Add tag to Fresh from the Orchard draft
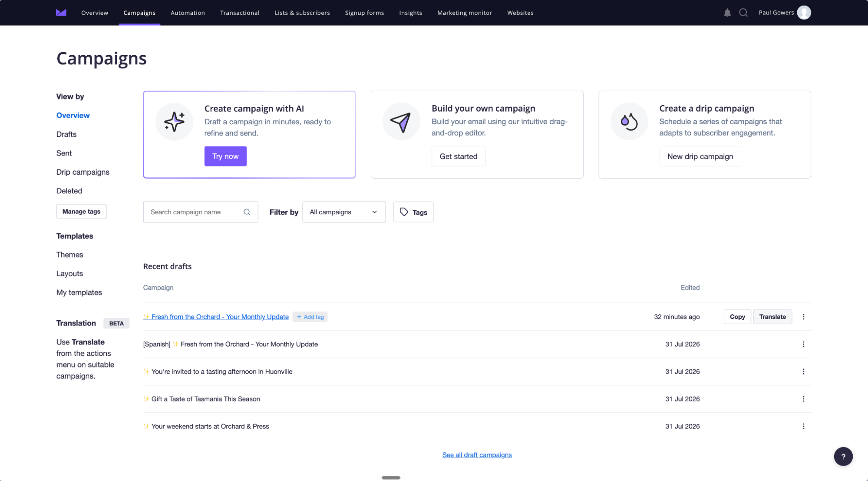This screenshot has height=481, width=868. coord(310,317)
